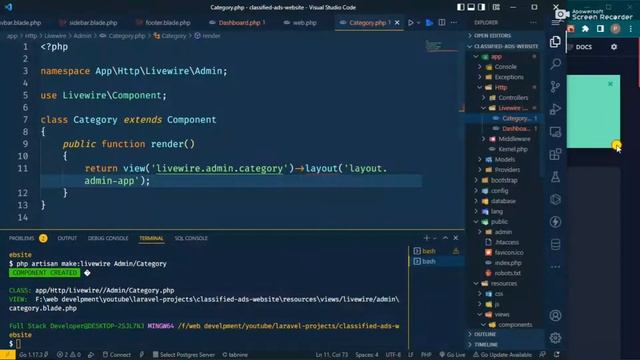Expand the Controllers folder
The width and height of the screenshot is (640, 360).
point(513,98)
